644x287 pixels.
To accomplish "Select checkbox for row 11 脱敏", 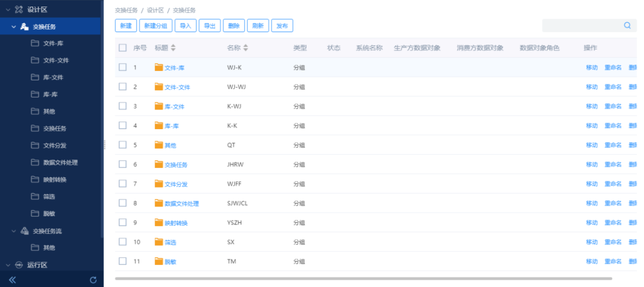I will click(123, 261).
